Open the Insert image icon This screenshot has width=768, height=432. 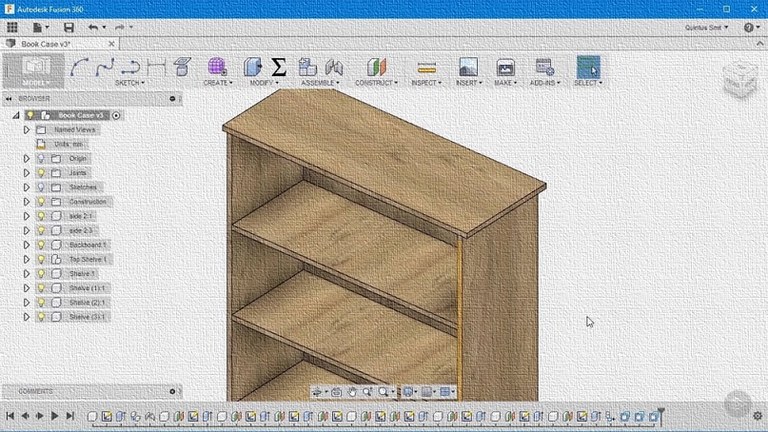point(468,67)
